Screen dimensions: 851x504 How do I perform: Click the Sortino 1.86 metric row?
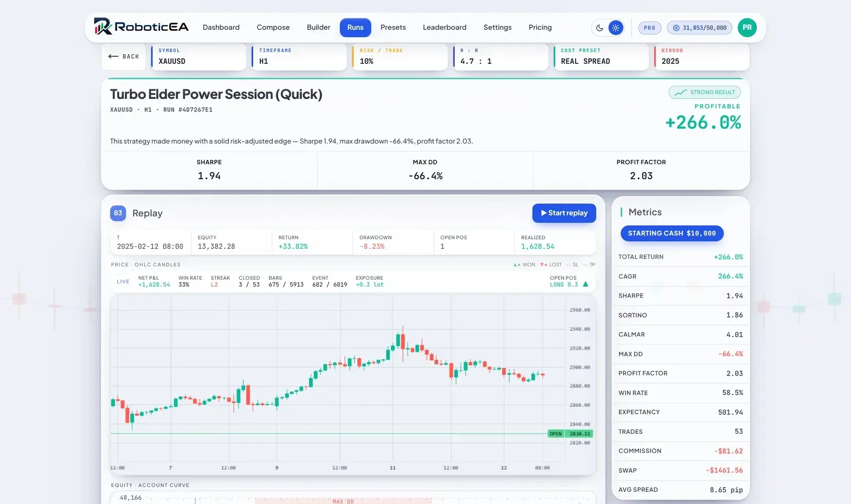[681, 315]
